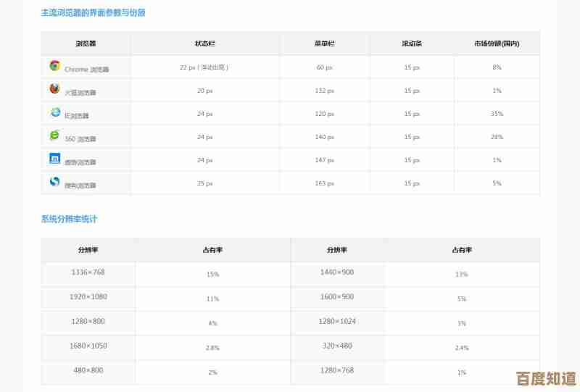Select the 35% market share cell
580x392 pixels.
click(497, 114)
